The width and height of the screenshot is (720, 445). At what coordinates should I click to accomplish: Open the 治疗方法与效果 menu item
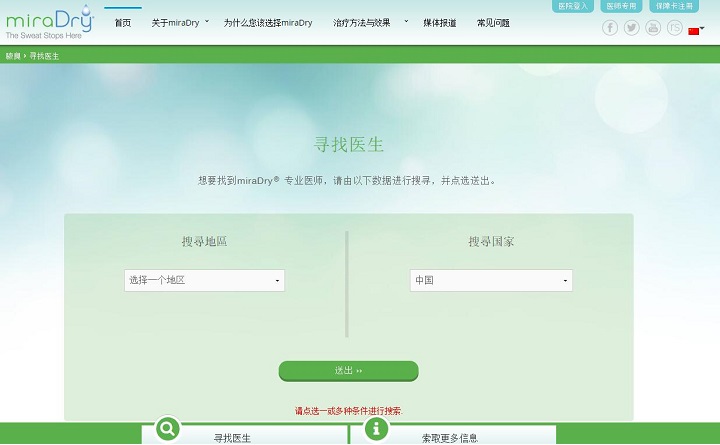tap(361, 23)
